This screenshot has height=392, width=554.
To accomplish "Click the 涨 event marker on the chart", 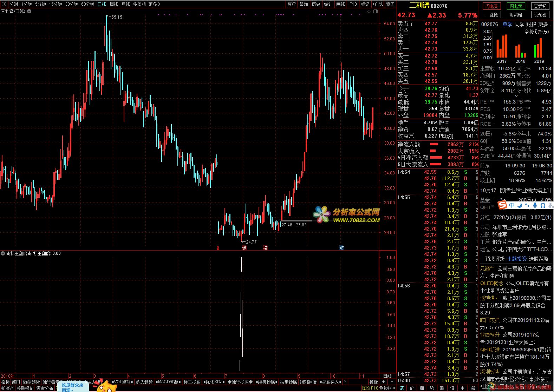I will pos(244,248).
